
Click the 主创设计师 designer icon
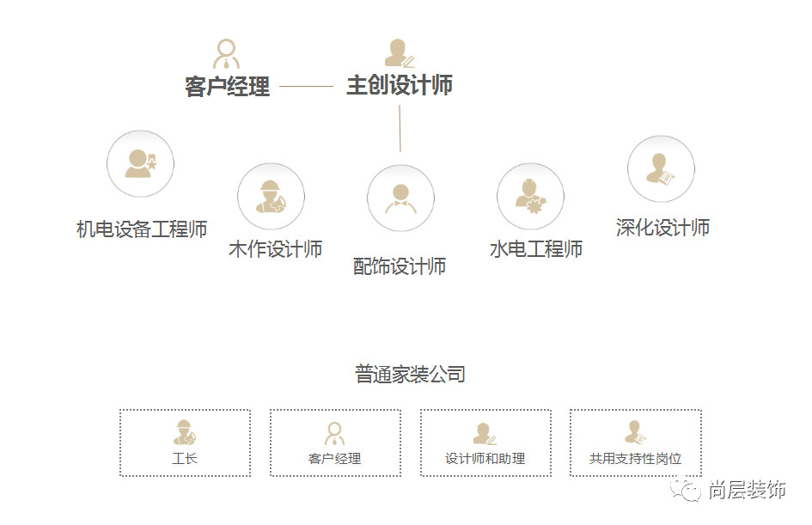click(x=400, y=52)
